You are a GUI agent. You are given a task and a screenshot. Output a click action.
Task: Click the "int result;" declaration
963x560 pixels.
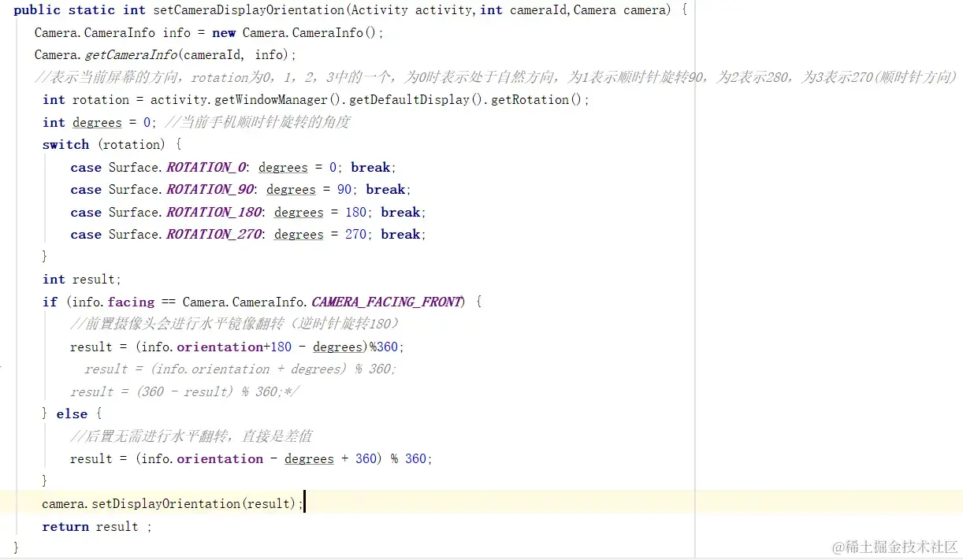coord(82,280)
